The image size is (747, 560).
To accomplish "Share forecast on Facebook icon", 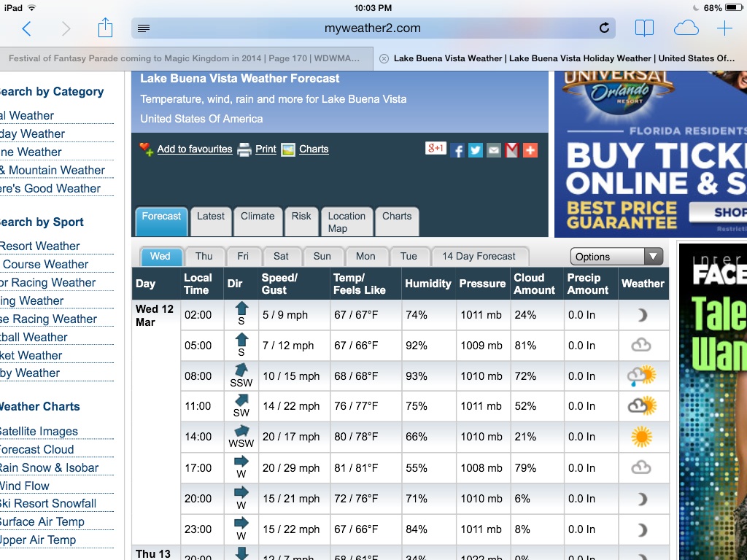I will click(457, 150).
